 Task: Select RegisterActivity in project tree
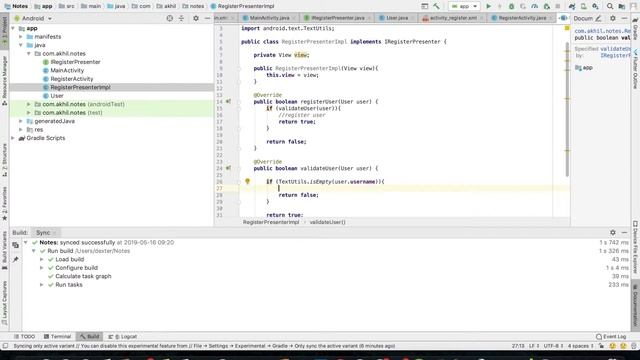coord(72,79)
